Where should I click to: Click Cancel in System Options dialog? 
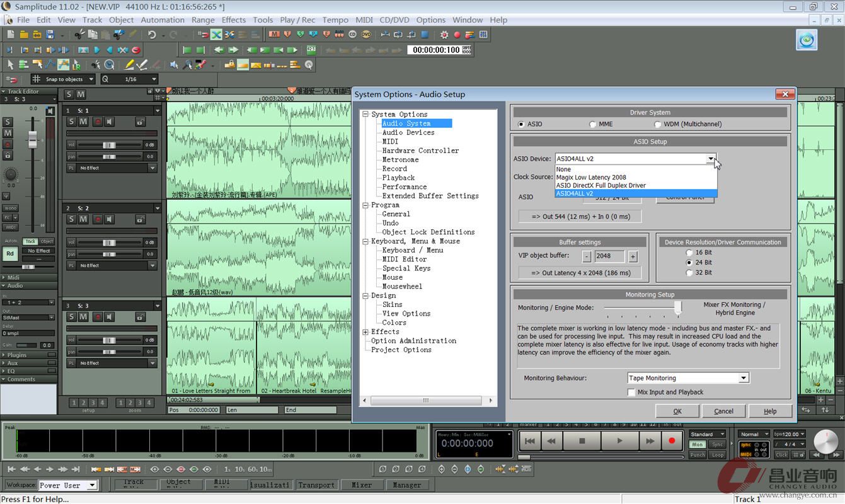tap(723, 411)
